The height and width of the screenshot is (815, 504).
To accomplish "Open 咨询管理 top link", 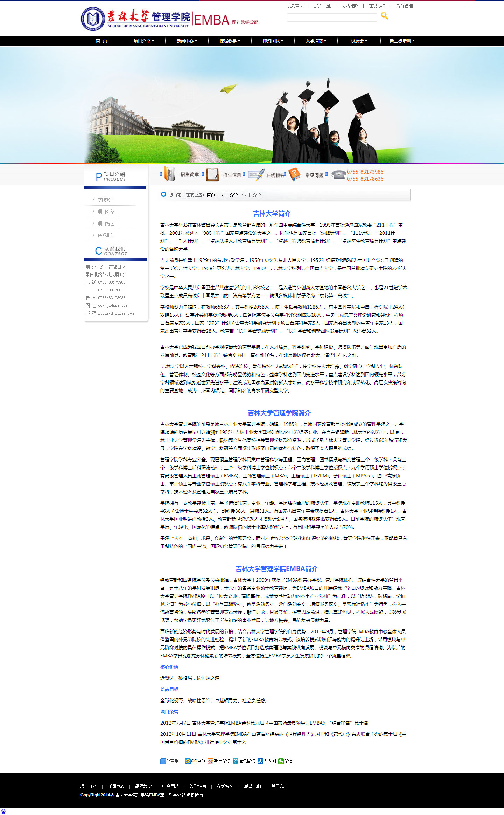I will (x=404, y=6).
